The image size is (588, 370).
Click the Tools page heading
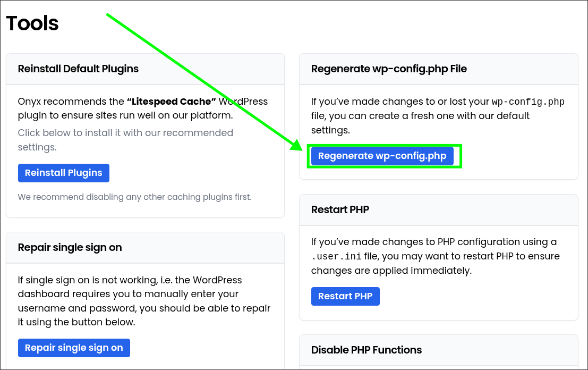pyautogui.click(x=32, y=23)
